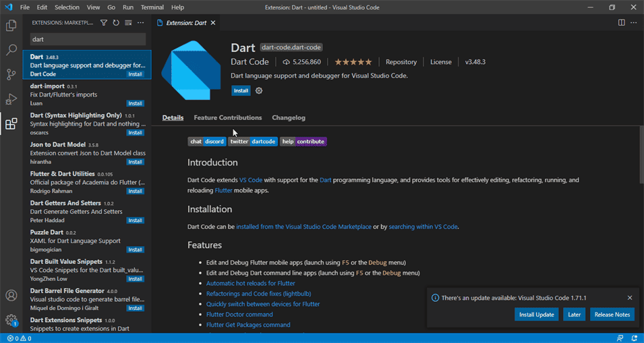The height and width of the screenshot is (343, 644).
Task: Open editor more actions ellipsis
Action: point(633,23)
